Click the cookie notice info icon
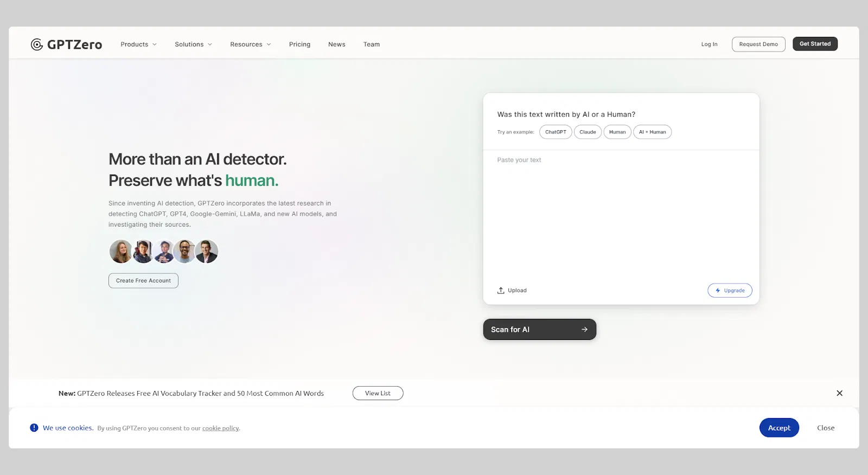The height and width of the screenshot is (475, 868). pyautogui.click(x=34, y=428)
